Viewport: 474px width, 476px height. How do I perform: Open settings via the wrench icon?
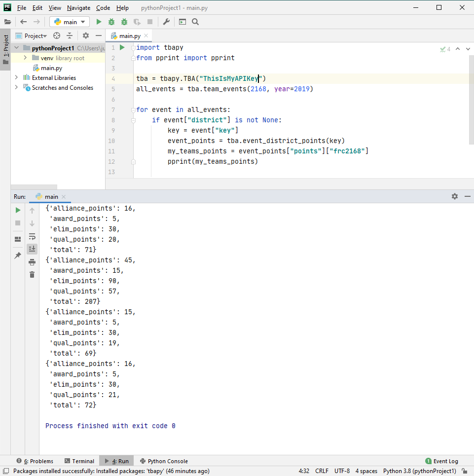(166, 22)
